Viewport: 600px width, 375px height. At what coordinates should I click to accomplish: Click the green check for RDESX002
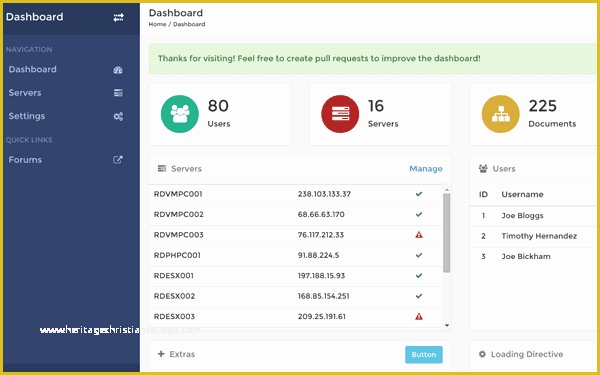pyautogui.click(x=419, y=296)
